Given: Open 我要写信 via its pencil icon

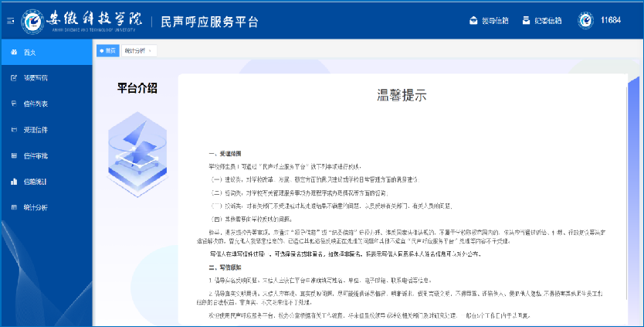Looking at the screenshot, I should point(14,78).
